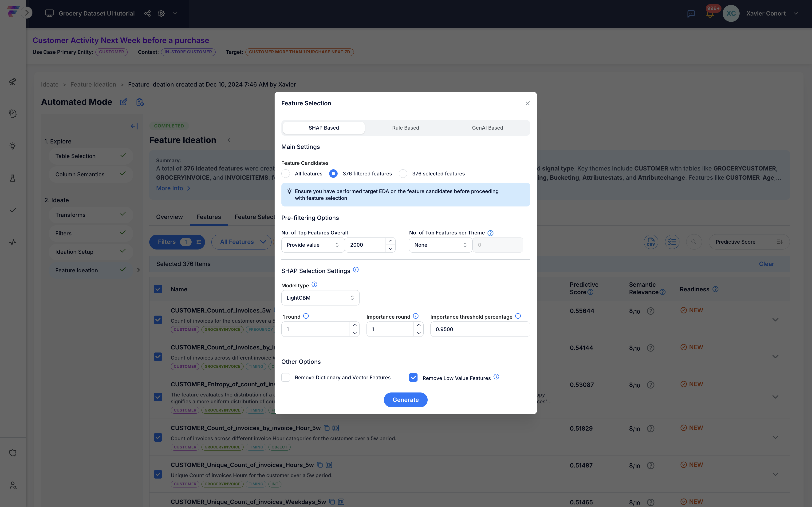Toggle the select-all checkbox in Name header
Viewport: 812px width, 507px height.
point(158,289)
